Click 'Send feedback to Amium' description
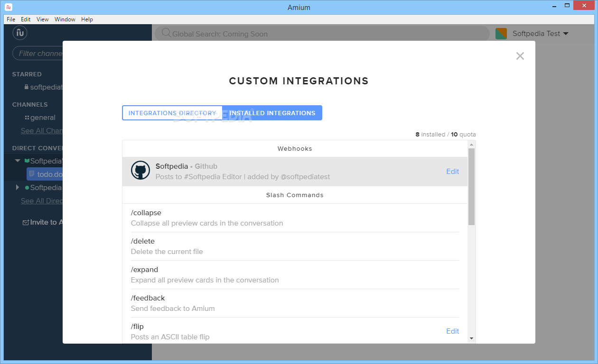Viewport: 598px width, 364px height. coord(173,309)
